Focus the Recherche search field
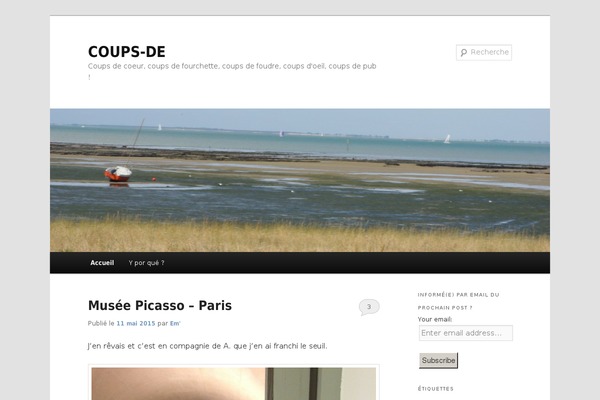This screenshot has height=400, width=600. [484, 52]
